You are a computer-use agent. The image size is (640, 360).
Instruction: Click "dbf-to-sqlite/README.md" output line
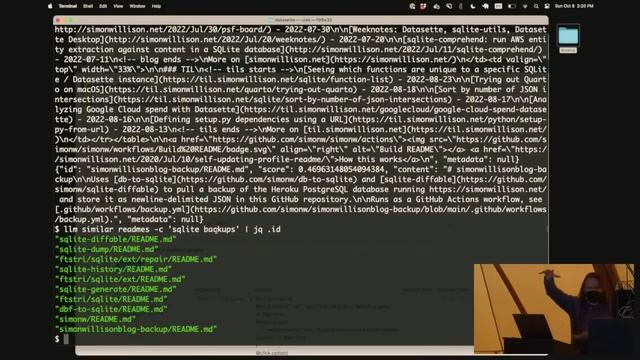click(x=111, y=309)
